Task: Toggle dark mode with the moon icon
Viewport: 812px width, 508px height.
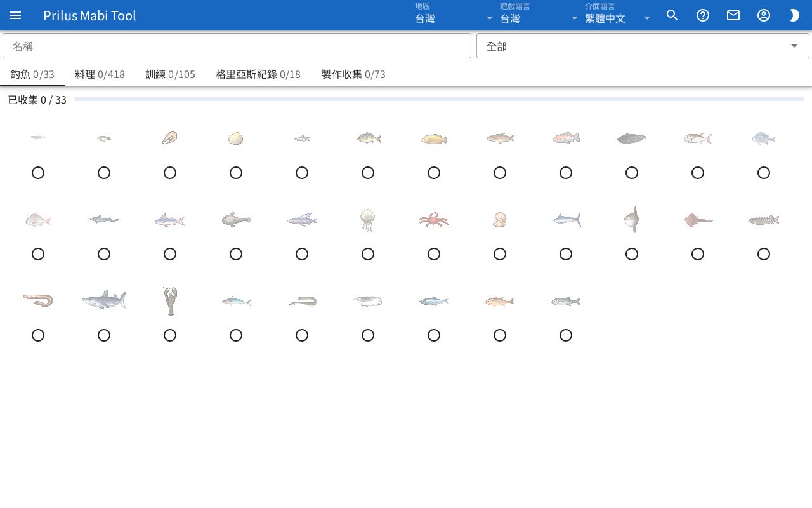Action: point(794,15)
